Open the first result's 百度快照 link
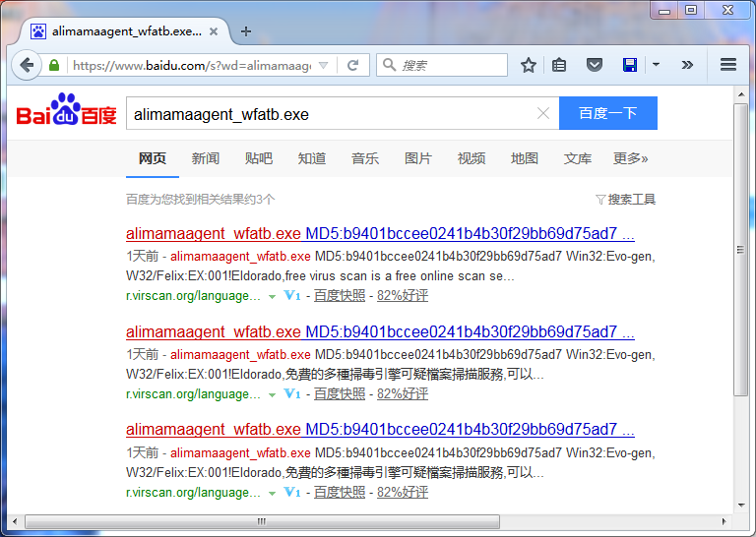 (x=339, y=296)
